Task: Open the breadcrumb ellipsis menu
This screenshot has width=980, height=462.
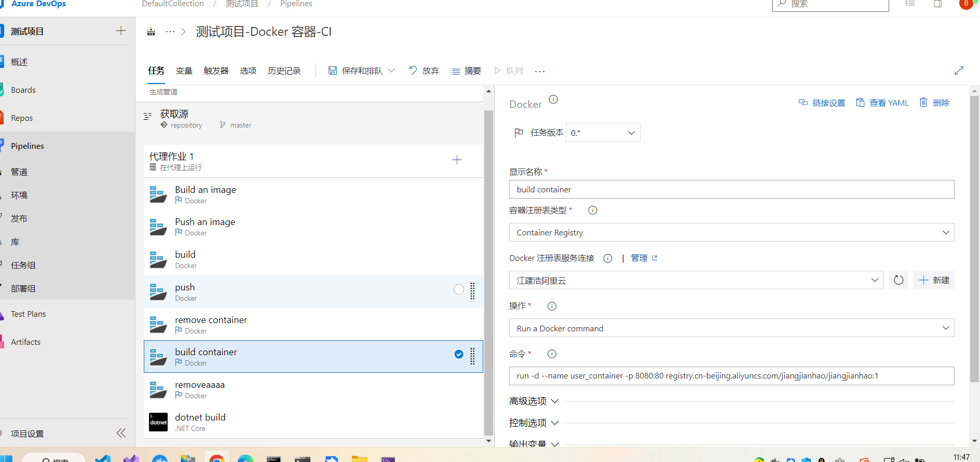Action: [170, 32]
